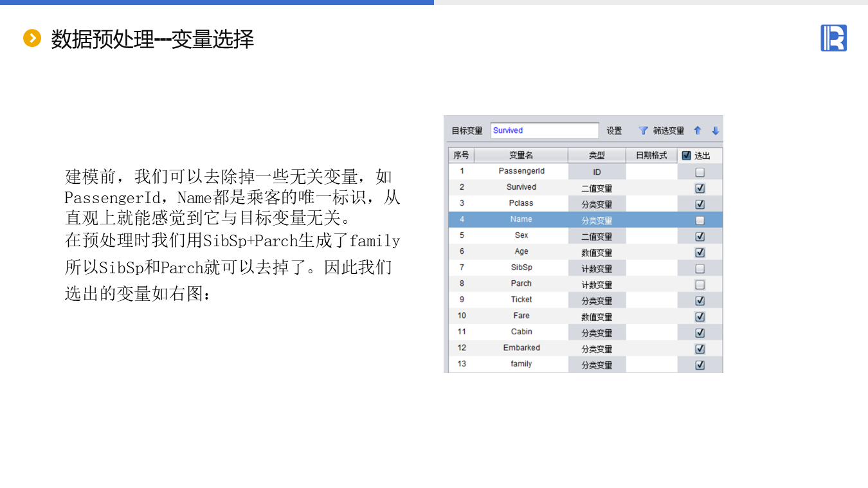Click the 目标变量 label
868x488 pixels.
(467, 131)
